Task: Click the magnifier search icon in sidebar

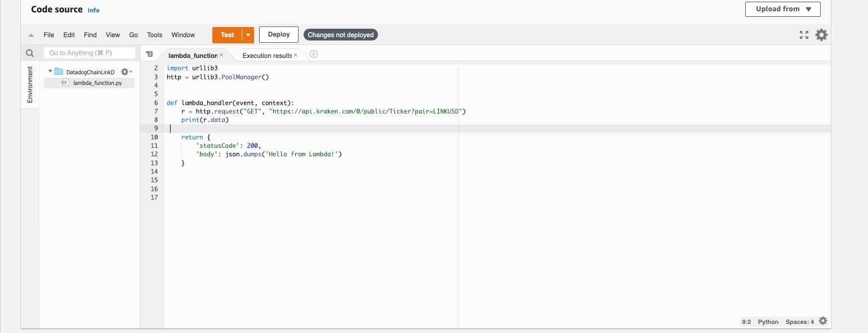Action: point(30,53)
